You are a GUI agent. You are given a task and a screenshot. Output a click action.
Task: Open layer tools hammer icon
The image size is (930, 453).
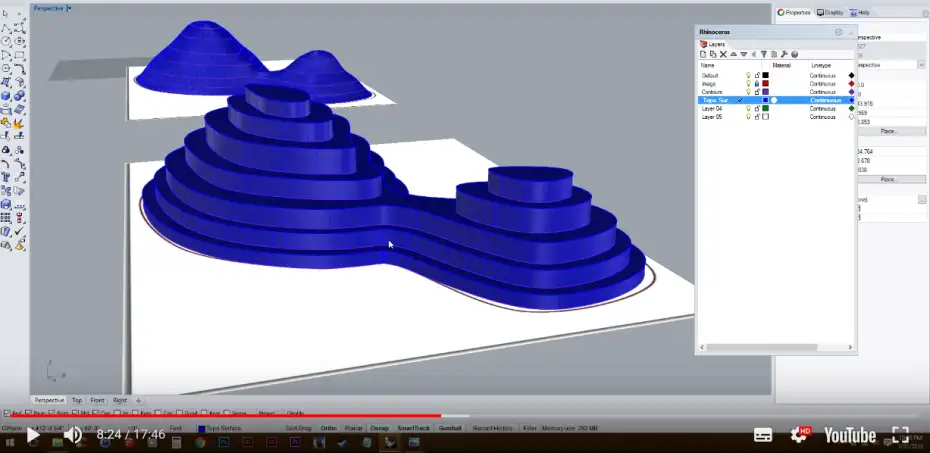tap(784, 55)
